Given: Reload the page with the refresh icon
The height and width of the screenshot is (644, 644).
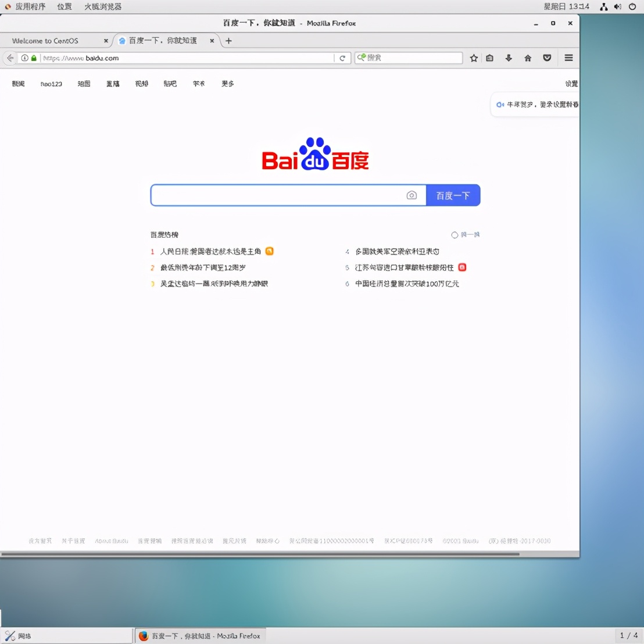Looking at the screenshot, I should click(x=342, y=58).
